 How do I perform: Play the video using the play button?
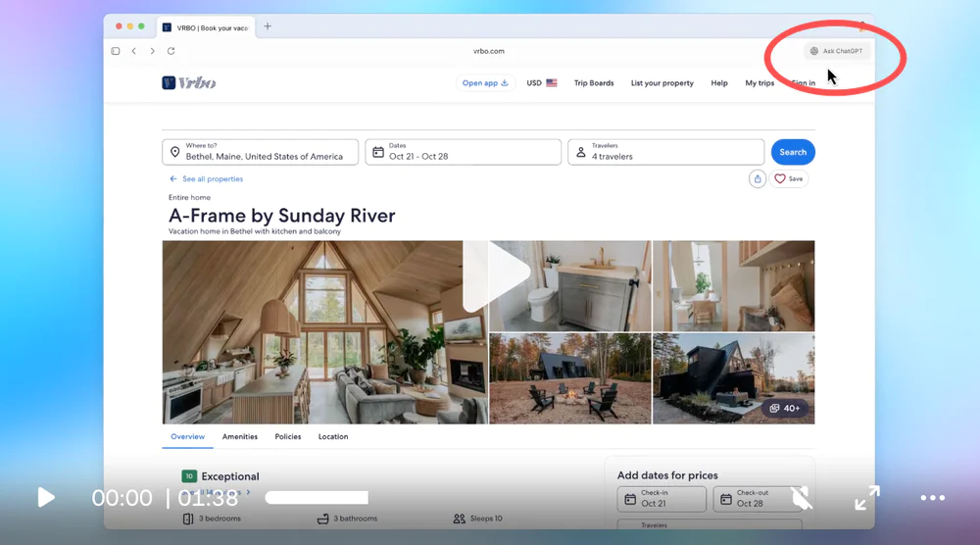(46, 498)
